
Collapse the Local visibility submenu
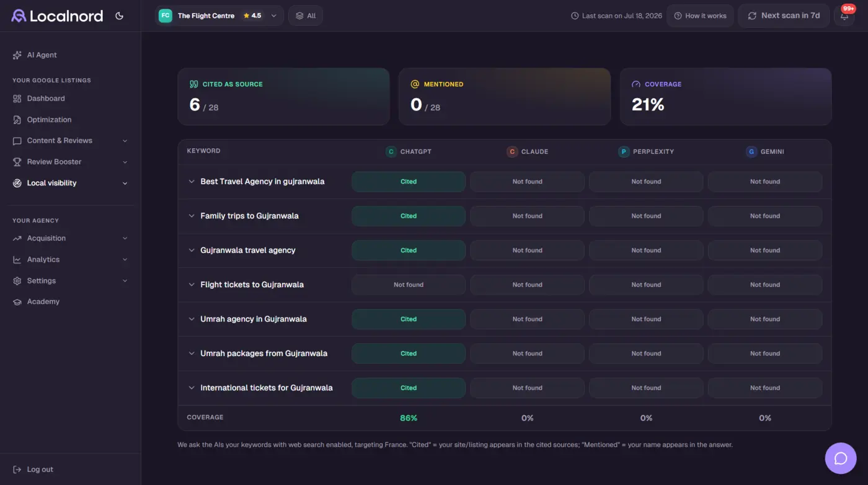click(x=125, y=183)
